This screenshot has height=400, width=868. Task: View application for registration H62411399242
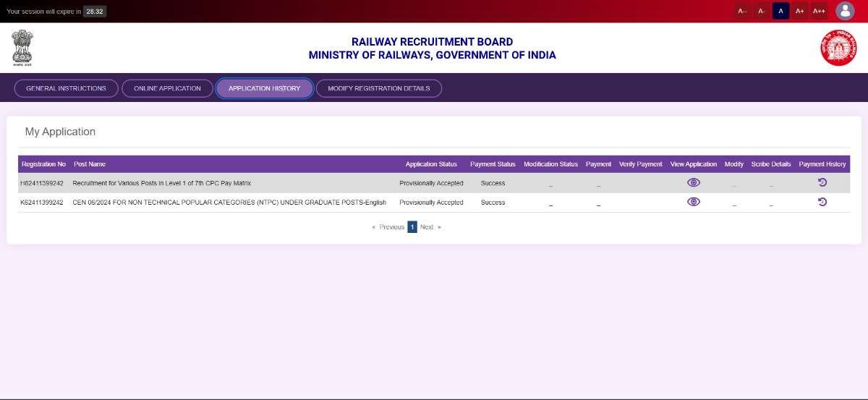[693, 183]
